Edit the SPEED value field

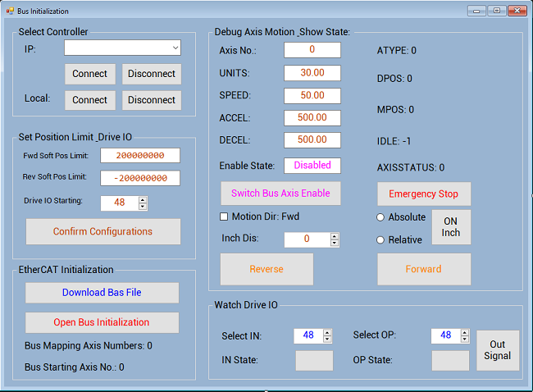pos(312,95)
